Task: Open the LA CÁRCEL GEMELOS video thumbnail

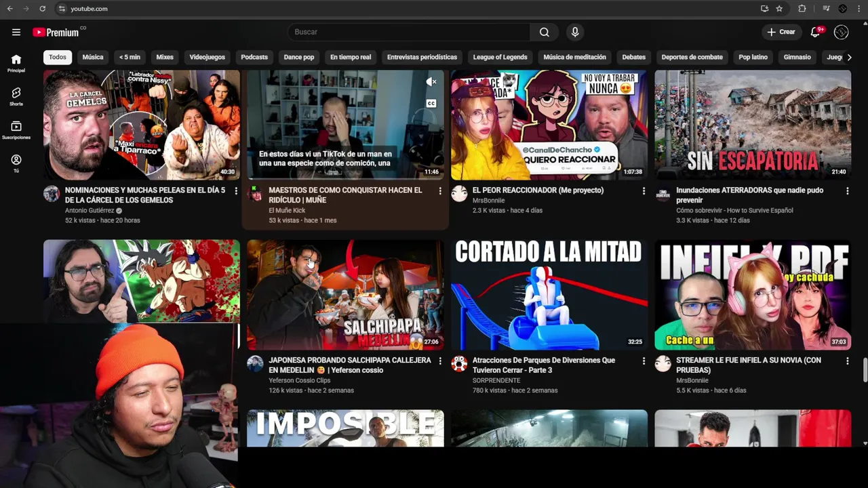Action: click(x=142, y=125)
